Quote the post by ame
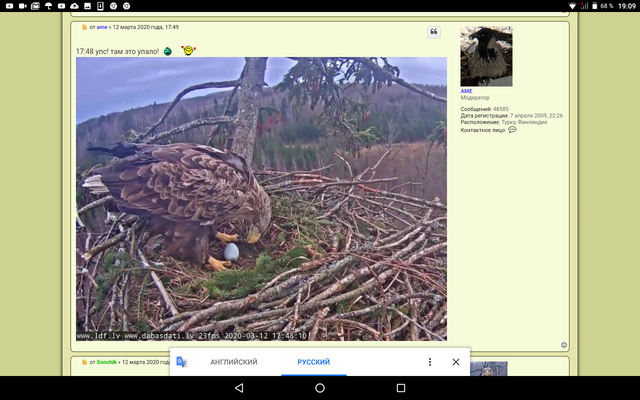Image resolution: width=640 pixels, height=400 pixels. [x=434, y=32]
